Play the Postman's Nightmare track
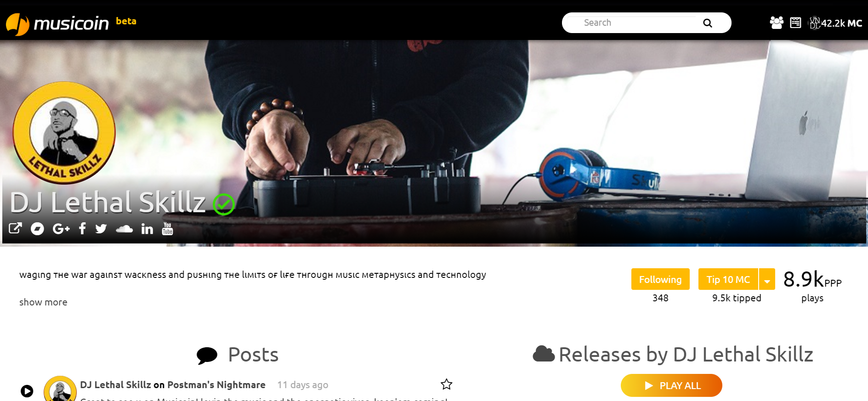 (27, 391)
